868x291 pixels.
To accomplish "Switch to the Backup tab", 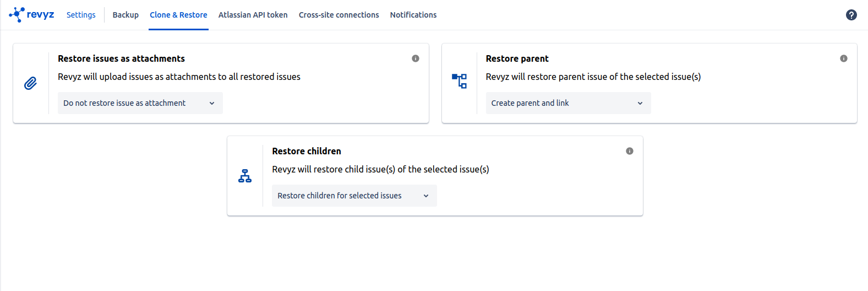I will [125, 15].
